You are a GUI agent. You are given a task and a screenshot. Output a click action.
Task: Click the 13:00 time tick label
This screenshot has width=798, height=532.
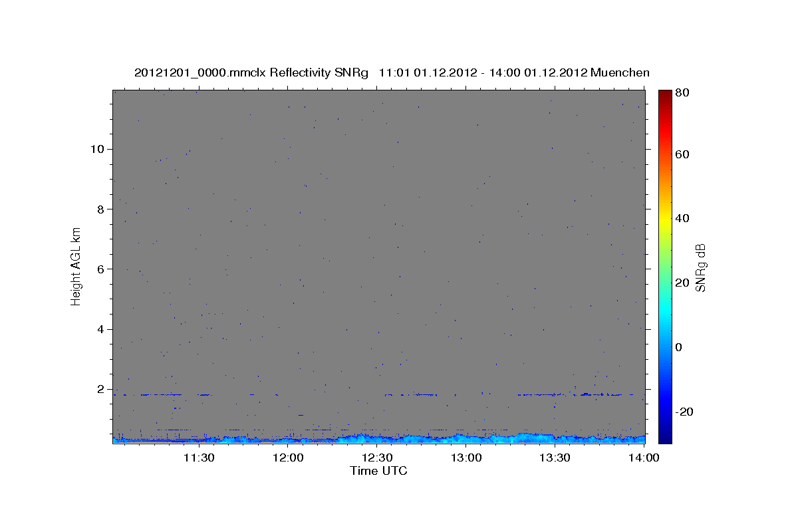pyautogui.click(x=466, y=458)
